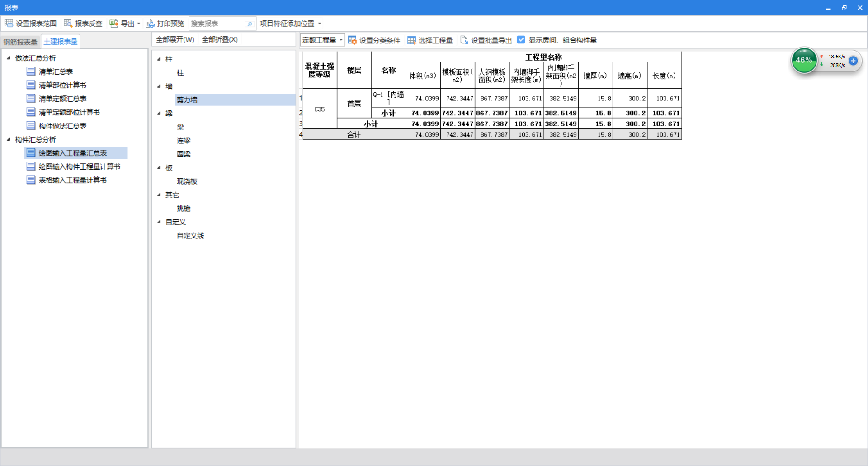The width and height of the screenshot is (868, 466).
Task: Click the 混凝土强度等级 column header
Action: point(320,70)
